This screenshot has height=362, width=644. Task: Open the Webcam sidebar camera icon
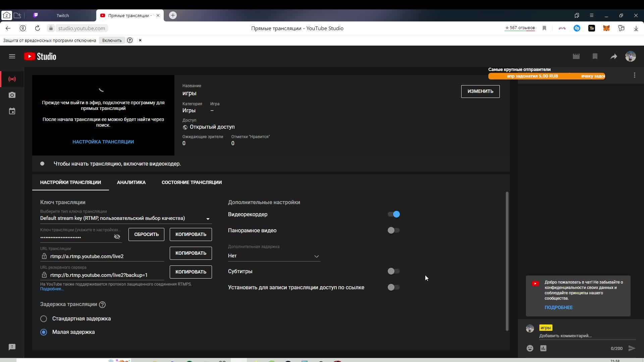(12, 95)
